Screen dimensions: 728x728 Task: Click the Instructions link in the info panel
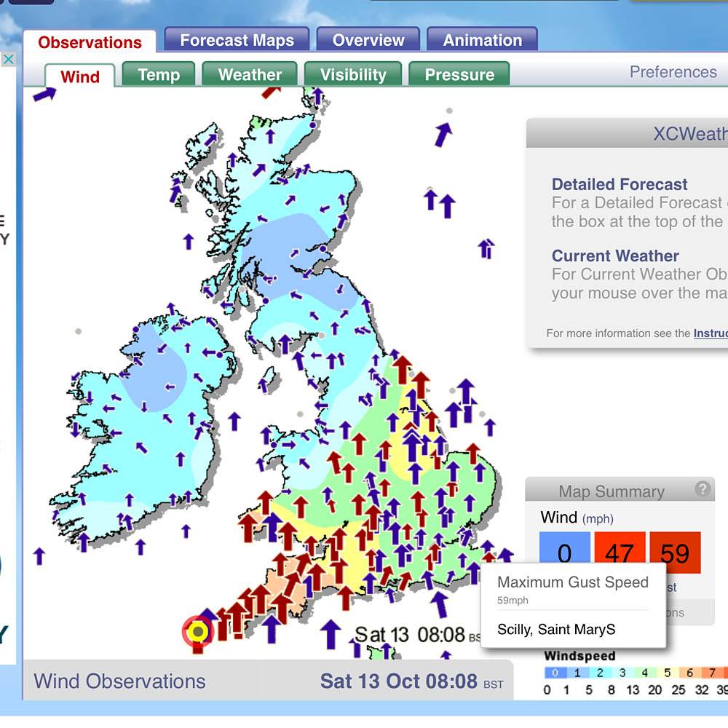[x=710, y=333]
